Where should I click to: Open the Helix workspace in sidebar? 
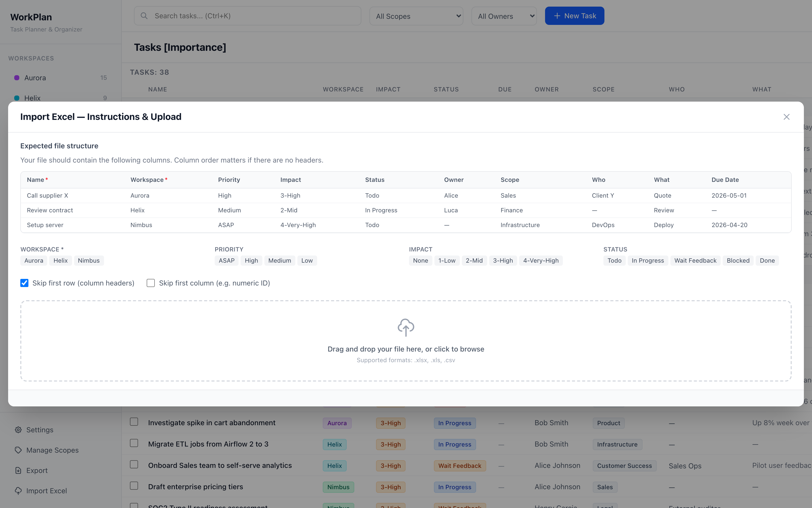(x=60, y=98)
